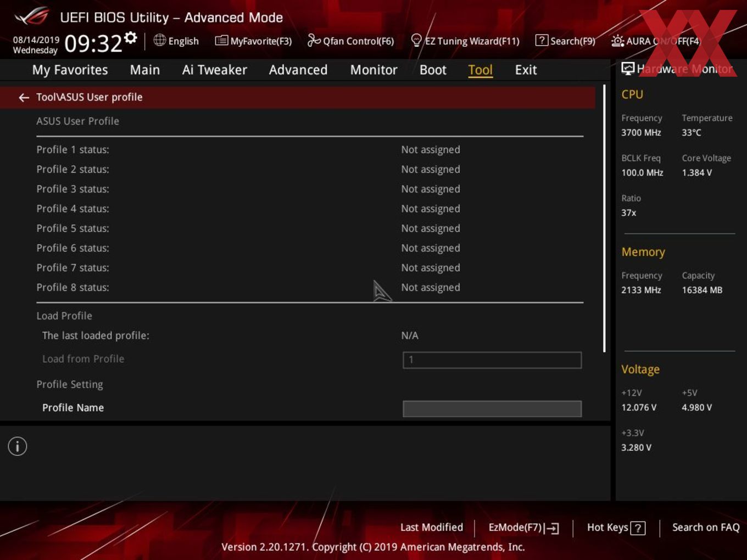Screen dimensions: 747x560
Task: Click the Profile Name input field
Action: [492, 408]
